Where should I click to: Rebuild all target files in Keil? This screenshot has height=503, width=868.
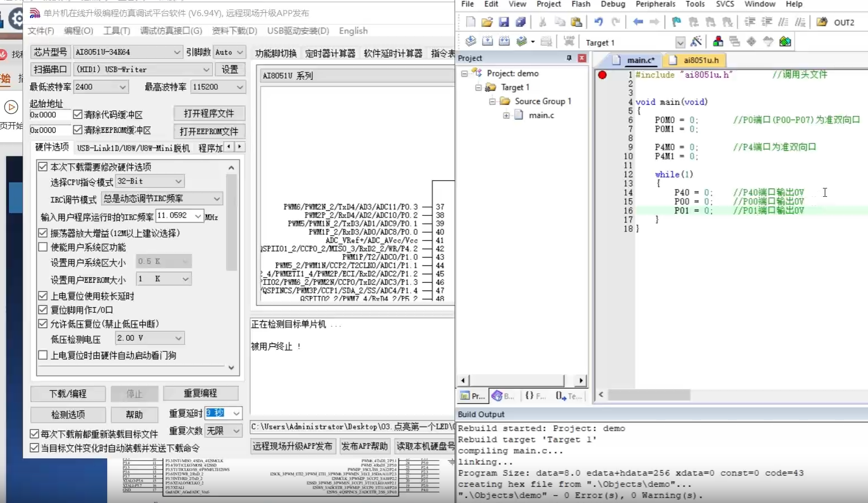coord(504,41)
